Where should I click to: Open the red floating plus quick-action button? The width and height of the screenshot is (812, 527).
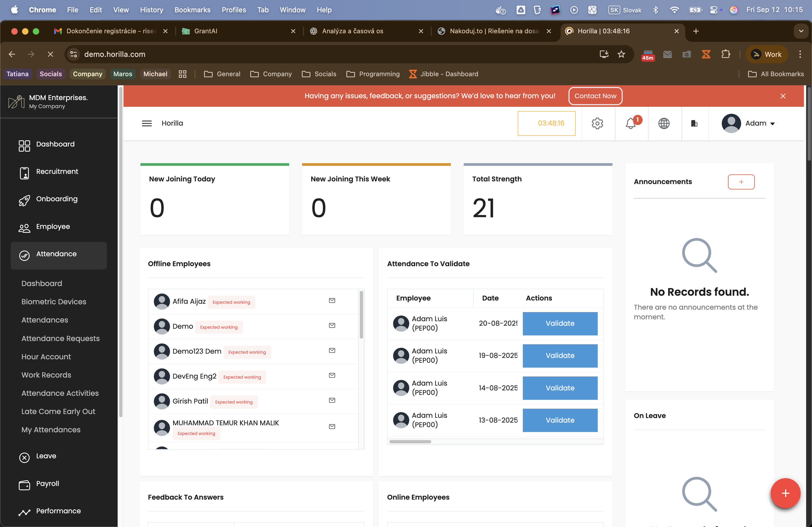tap(785, 493)
